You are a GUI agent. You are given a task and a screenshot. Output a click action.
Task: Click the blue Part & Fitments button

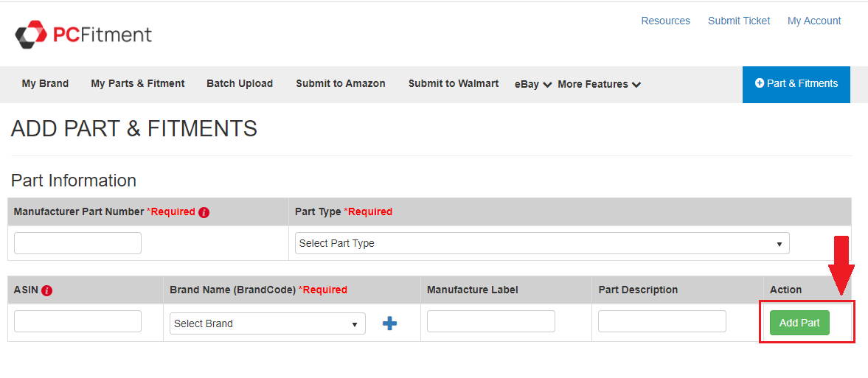(x=796, y=84)
